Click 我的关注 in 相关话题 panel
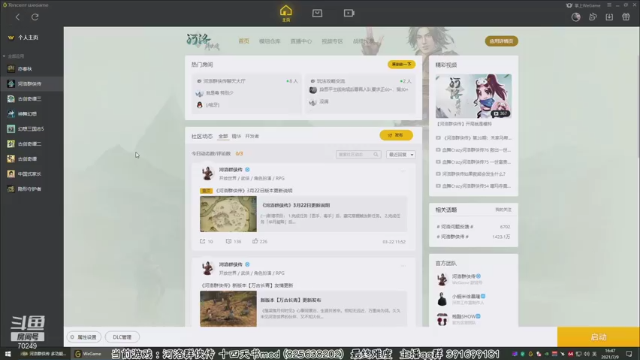 click(503, 209)
